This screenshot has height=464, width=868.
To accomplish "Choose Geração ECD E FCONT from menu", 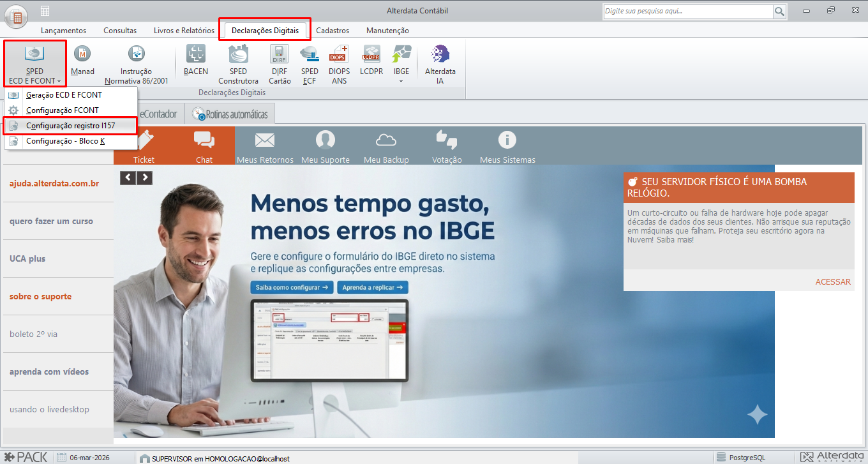I will [x=71, y=95].
